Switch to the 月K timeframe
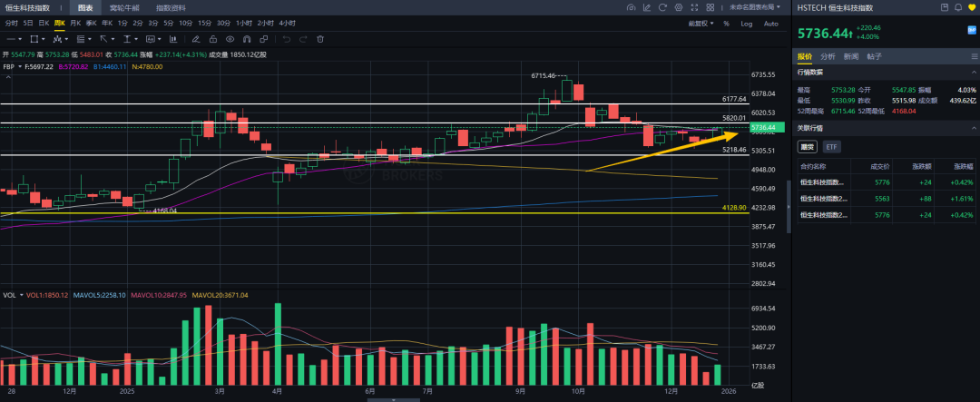 75,23
